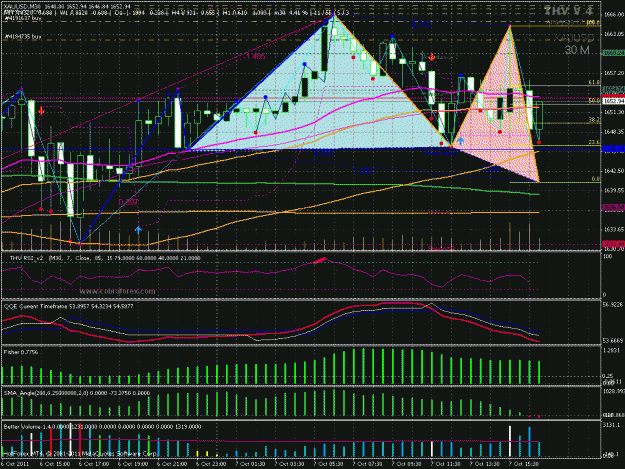Click the Better Volume 1.4 indicator label
Image resolution: width=625 pixels, height=469 pixels.
(102, 427)
